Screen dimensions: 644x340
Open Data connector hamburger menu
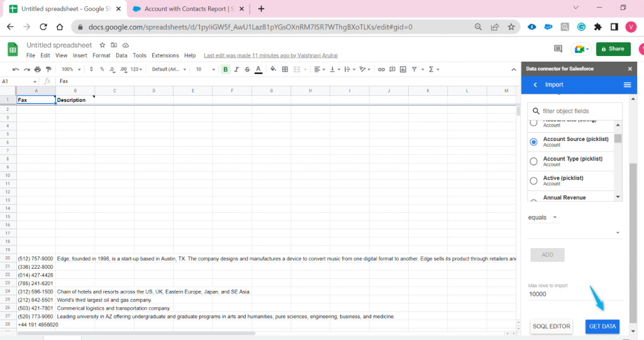point(627,85)
